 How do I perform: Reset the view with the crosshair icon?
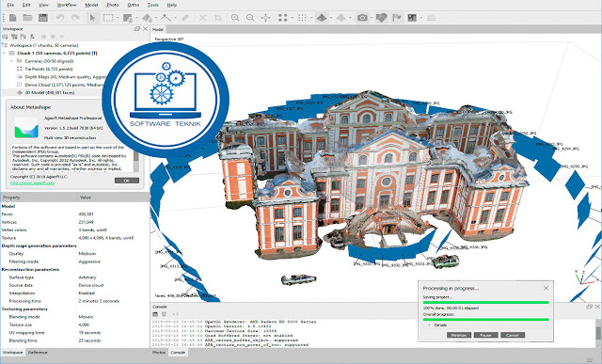[x=265, y=18]
